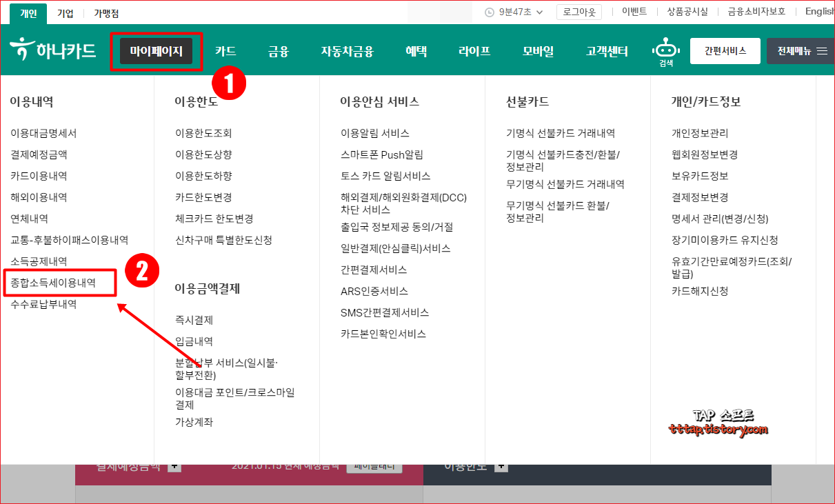Screen dimensions: 835x504
Task: Open 일반결제(안심클릭)서비스
Action: 396,248
